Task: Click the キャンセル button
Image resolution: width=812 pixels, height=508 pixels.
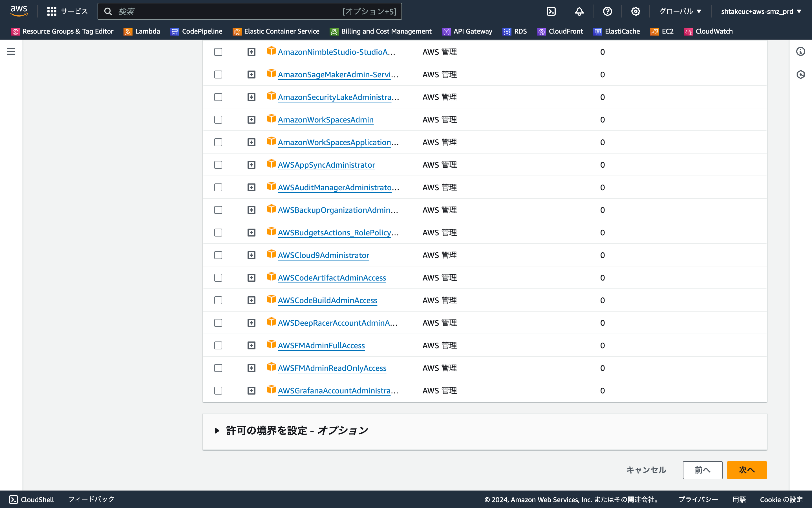Action: [x=646, y=470]
